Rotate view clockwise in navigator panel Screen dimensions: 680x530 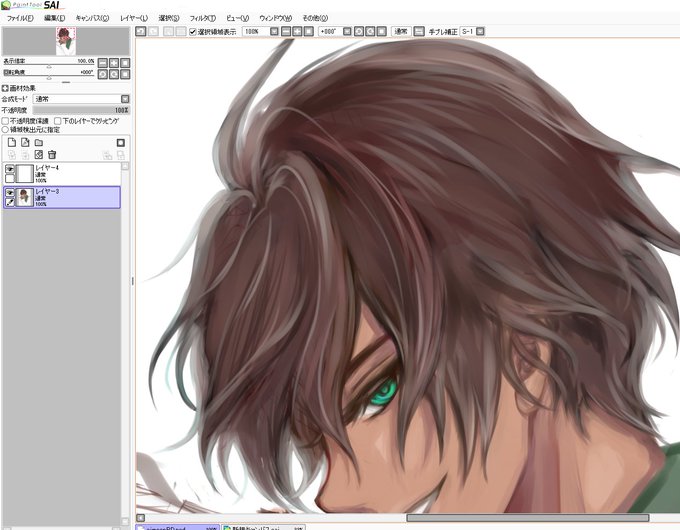coord(114,74)
